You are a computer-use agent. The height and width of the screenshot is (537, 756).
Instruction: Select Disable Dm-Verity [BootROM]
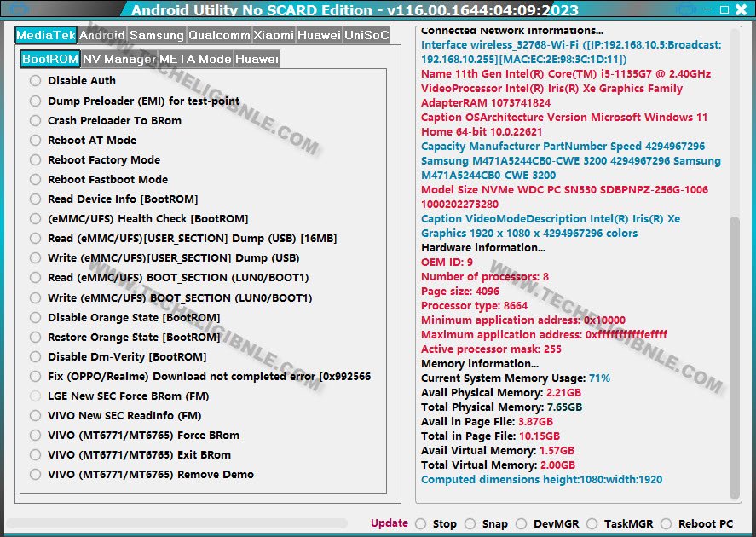coord(35,356)
